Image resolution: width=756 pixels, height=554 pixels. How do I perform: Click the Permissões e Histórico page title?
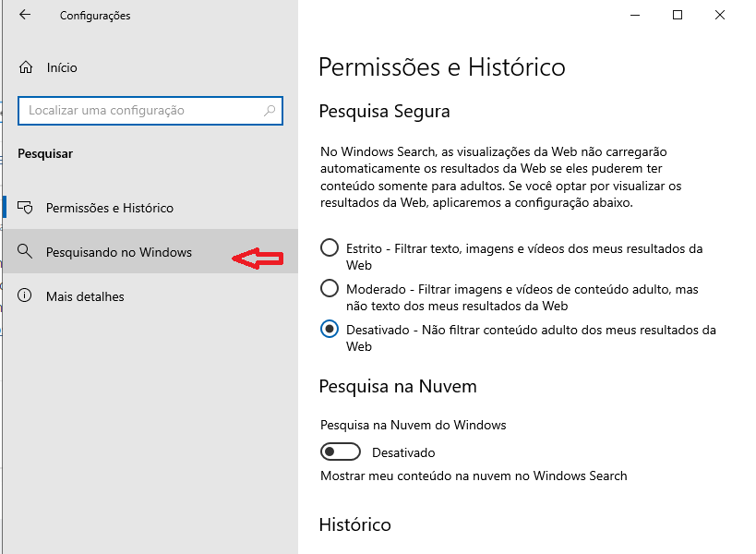click(442, 67)
